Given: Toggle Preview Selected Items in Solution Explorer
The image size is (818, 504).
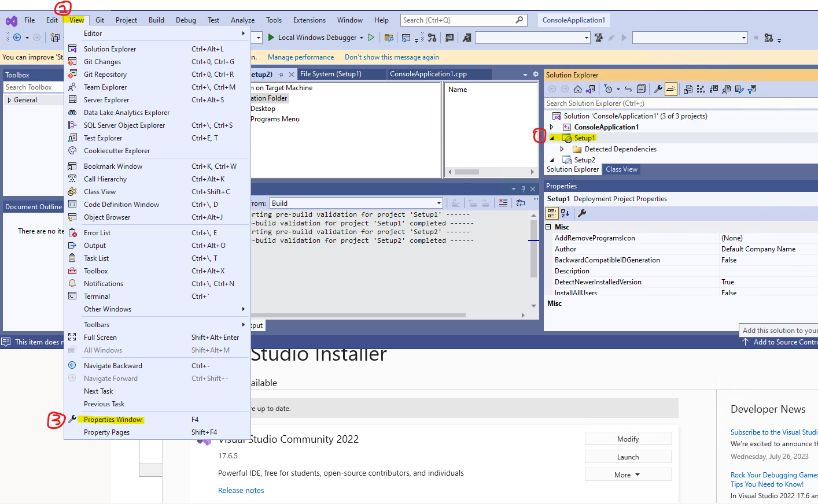Looking at the screenshot, I should tap(671, 89).
